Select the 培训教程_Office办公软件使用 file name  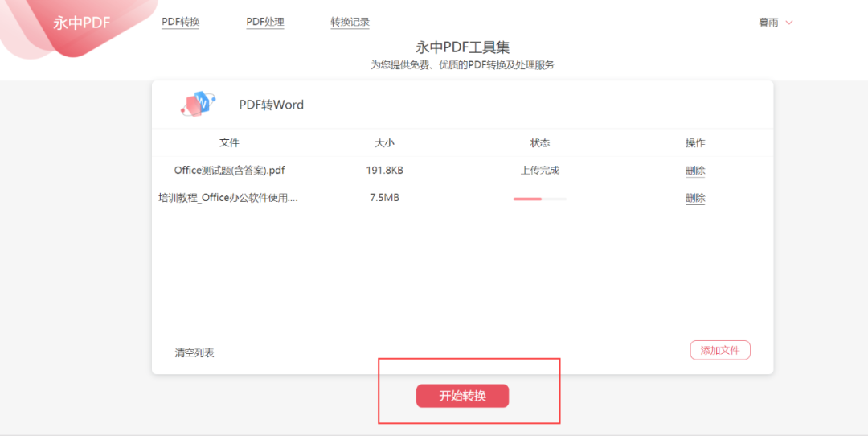pos(228,198)
